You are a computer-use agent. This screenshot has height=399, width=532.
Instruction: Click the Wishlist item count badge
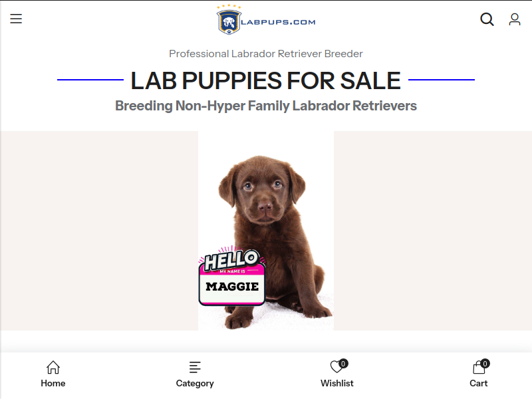click(x=343, y=364)
